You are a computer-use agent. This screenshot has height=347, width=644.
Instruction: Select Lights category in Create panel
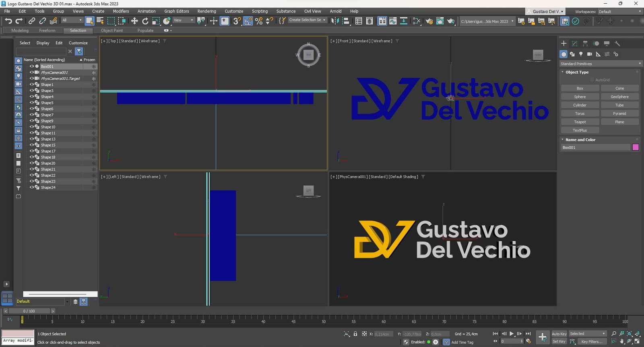click(x=581, y=54)
